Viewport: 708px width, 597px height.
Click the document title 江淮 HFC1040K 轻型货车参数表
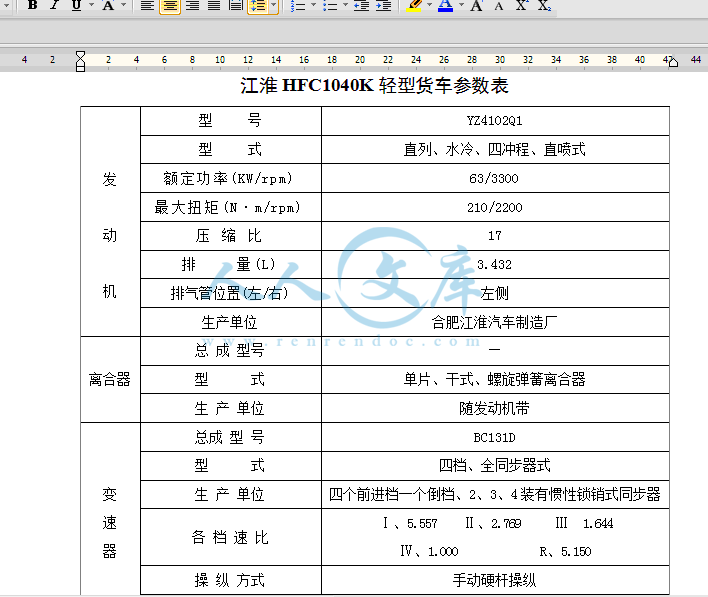click(x=374, y=85)
